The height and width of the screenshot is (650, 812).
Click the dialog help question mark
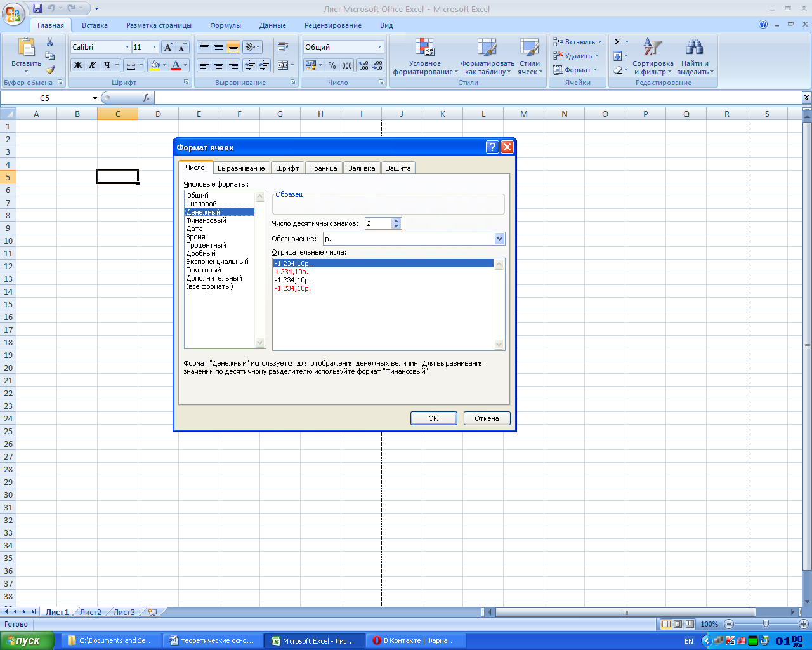(x=492, y=147)
